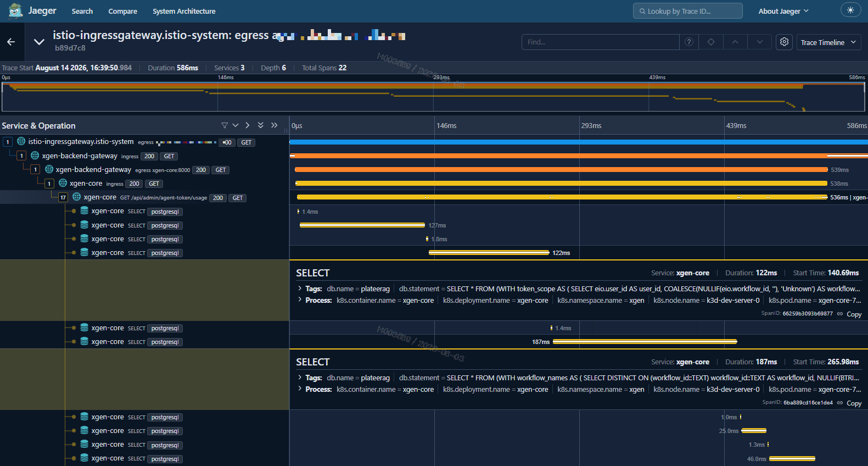This screenshot has height=466, width=868.
Task: Open the Compare page
Action: pyautogui.click(x=123, y=11)
